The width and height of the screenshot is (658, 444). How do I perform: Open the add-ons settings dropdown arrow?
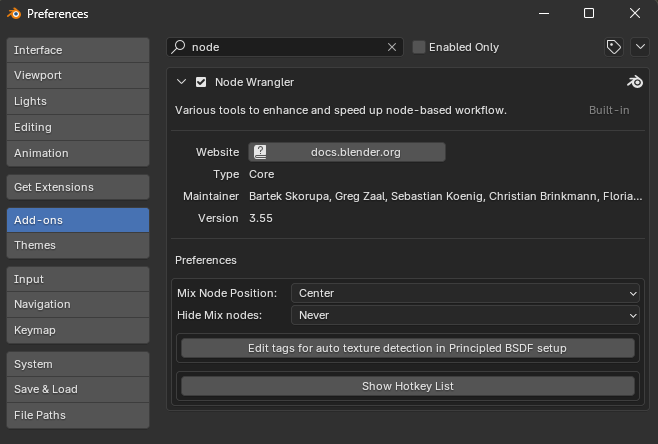pos(640,47)
